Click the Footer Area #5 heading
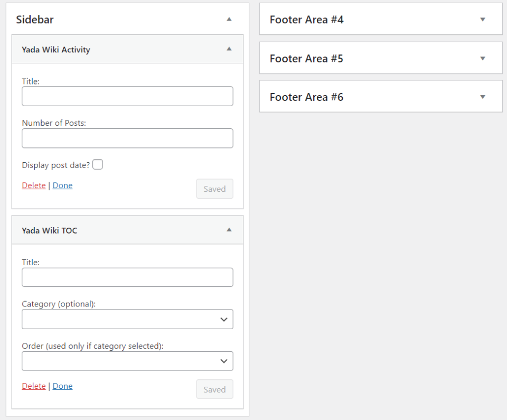Screen dimensions: 507x420 coord(306,59)
